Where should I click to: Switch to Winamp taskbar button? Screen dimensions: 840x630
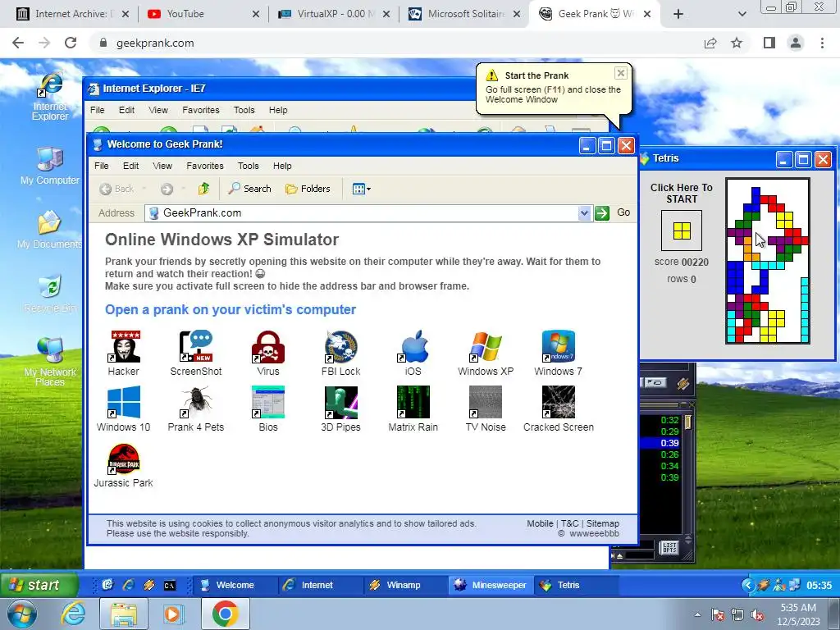404,585
